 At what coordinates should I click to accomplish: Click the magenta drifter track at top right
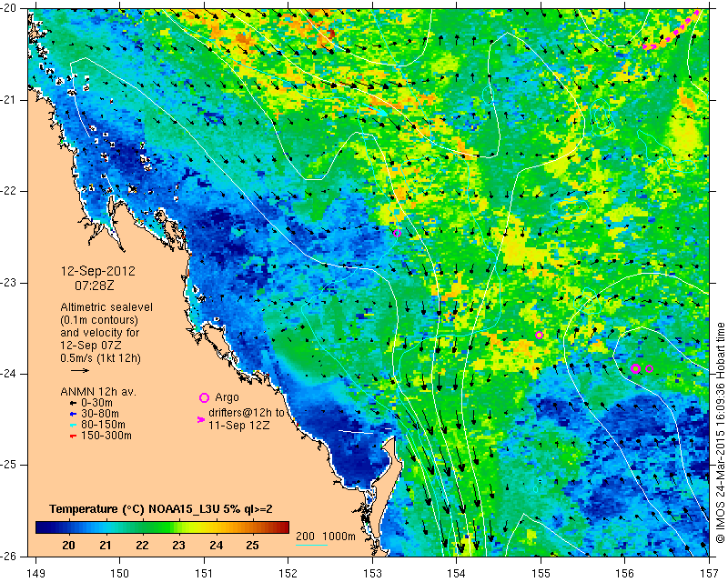tap(672, 30)
